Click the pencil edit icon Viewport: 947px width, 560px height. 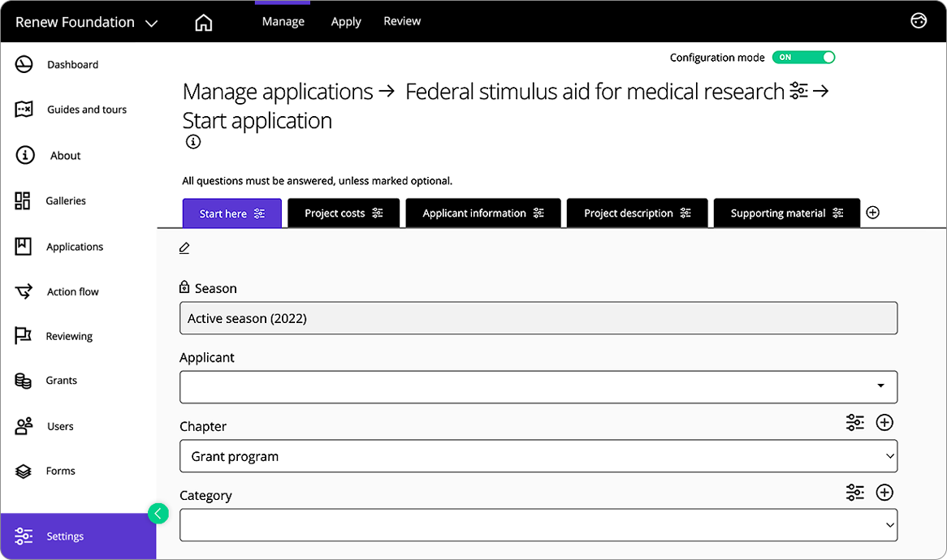point(184,248)
